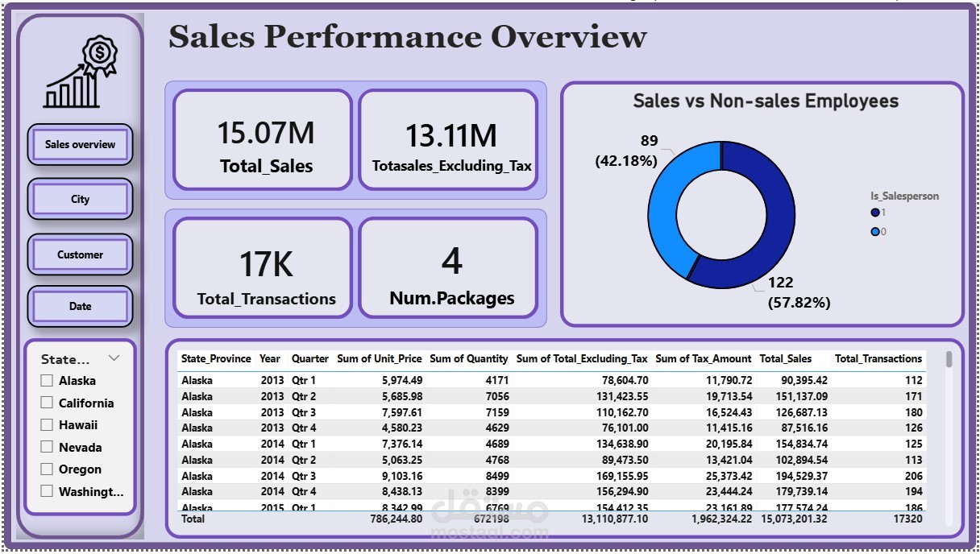Select the 25,373.42 tax amount cell
The width and height of the screenshot is (980, 554).
click(x=728, y=476)
